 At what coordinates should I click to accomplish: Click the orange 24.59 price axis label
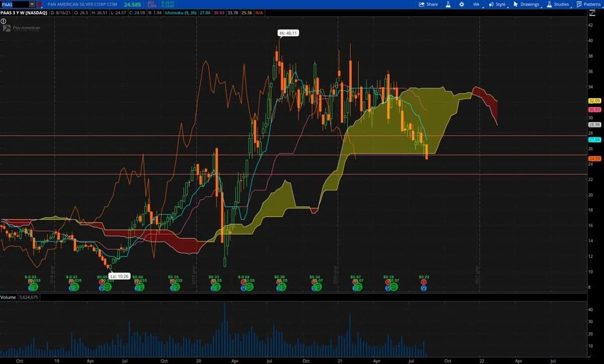[595, 159]
